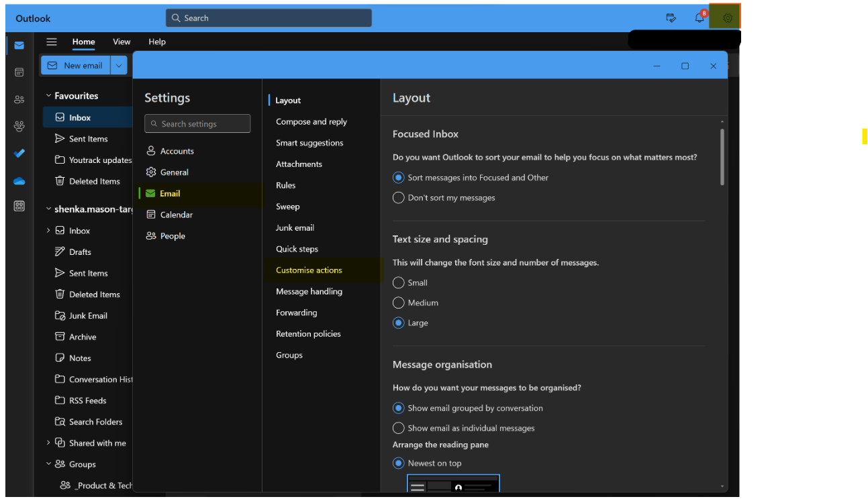This screenshot has height=499, width=868.
Task: Open OneDrive via the cloud icon
Action: (19, 180)
